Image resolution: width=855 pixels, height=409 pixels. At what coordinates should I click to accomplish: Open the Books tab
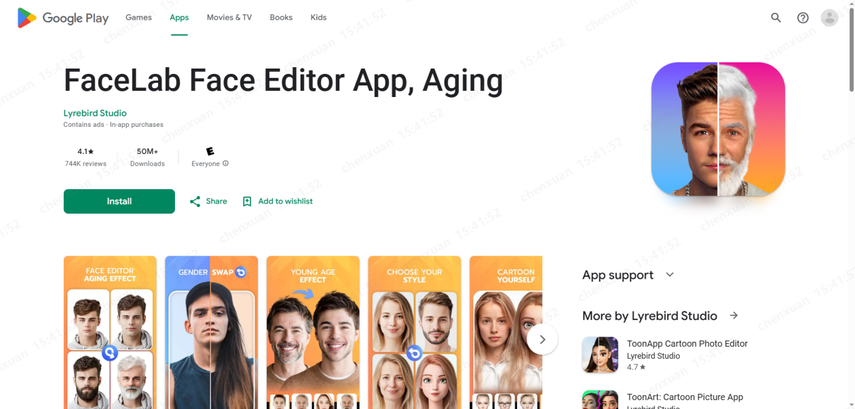pyautogui.click(x=281, y=17)
